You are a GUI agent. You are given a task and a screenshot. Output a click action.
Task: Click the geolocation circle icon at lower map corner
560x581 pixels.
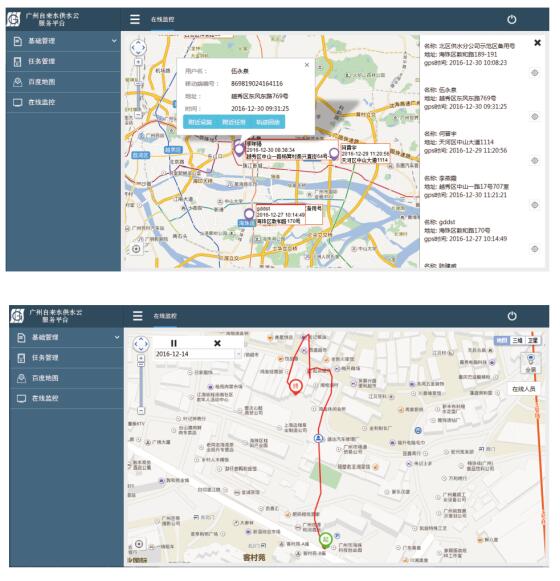[139, 544]
